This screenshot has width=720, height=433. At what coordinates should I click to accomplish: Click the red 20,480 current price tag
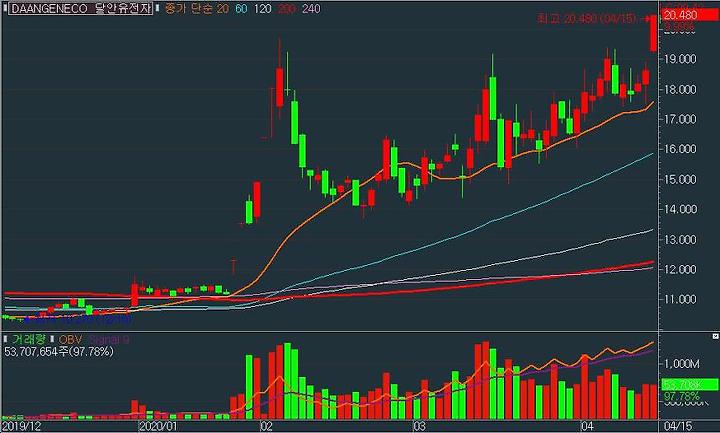[689, 15]
